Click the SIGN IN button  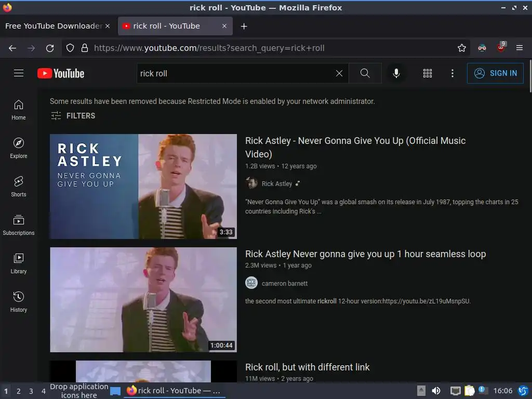(x=495, y=73)
